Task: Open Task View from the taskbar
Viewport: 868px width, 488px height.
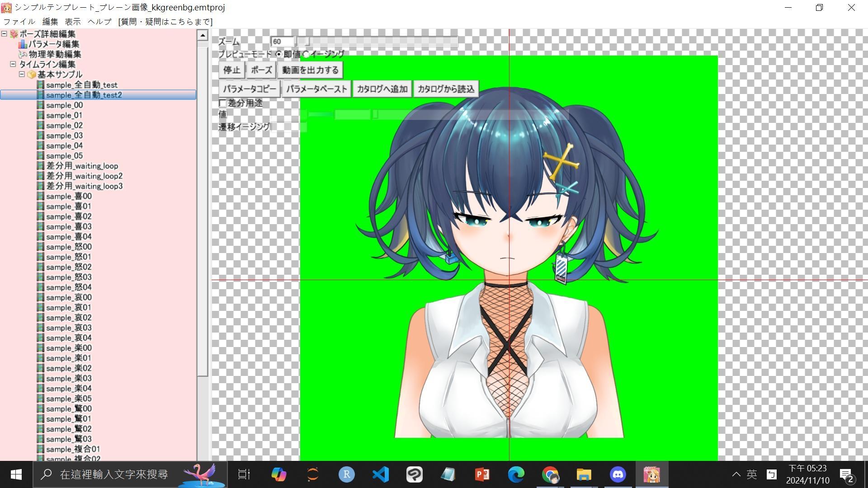Action: coord(244,474)
